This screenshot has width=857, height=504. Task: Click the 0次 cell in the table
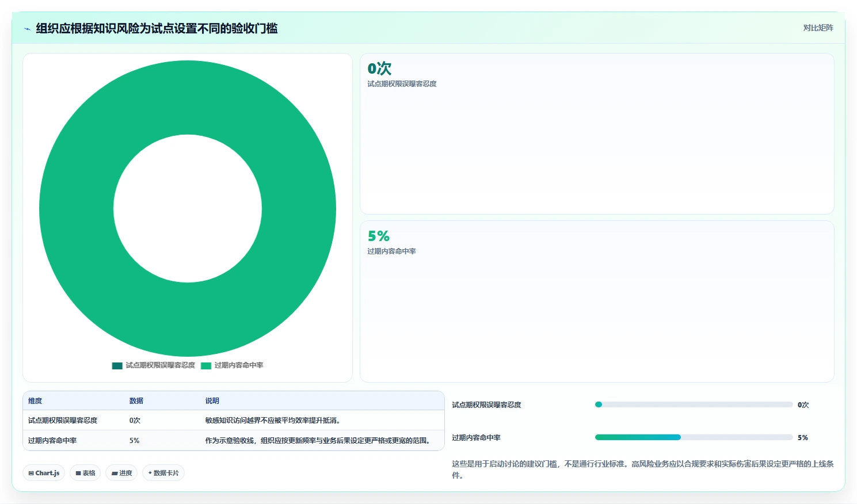135,421
